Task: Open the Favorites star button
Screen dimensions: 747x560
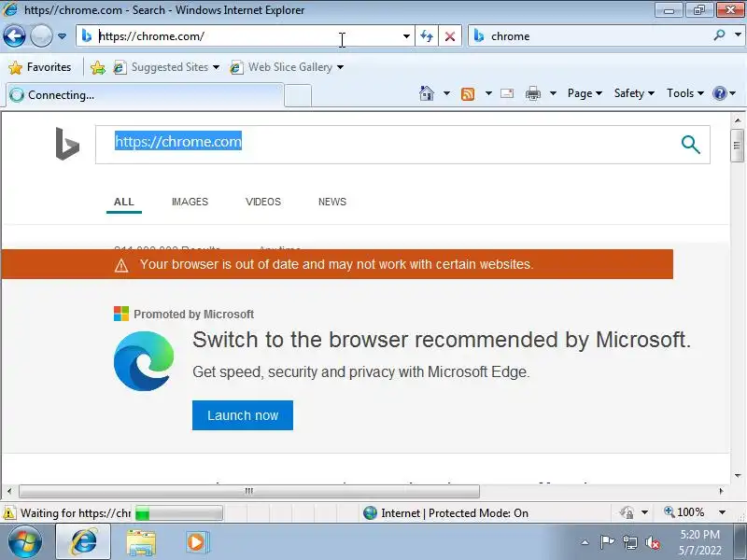Action: click(40, 67)
